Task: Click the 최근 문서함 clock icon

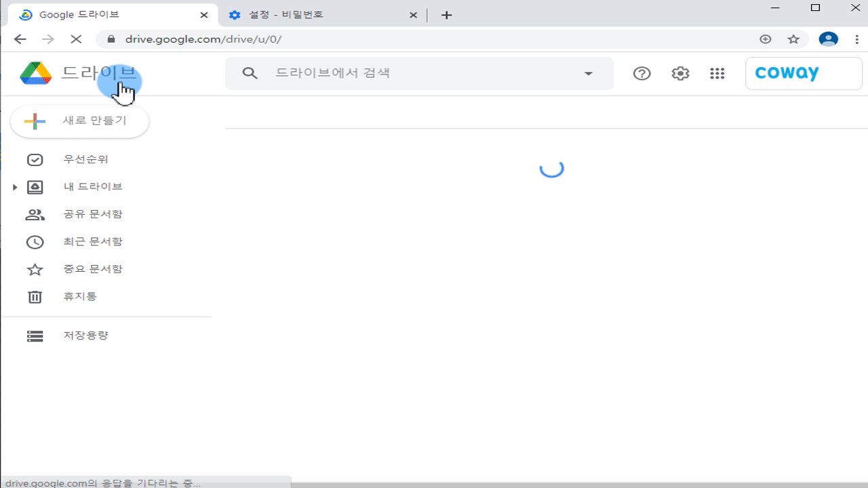Action: coord(35,242)
